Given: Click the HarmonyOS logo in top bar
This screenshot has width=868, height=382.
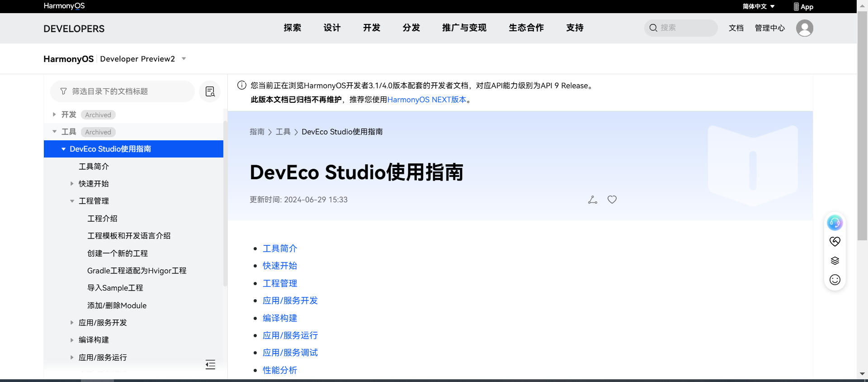Looking at the screenshot, I should (64, 6).
